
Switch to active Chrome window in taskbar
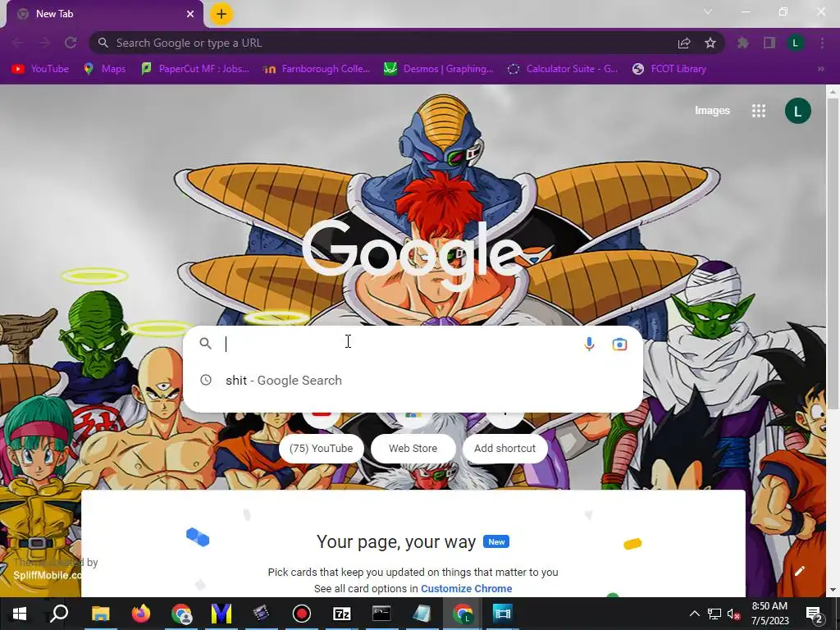pos(463,614)
